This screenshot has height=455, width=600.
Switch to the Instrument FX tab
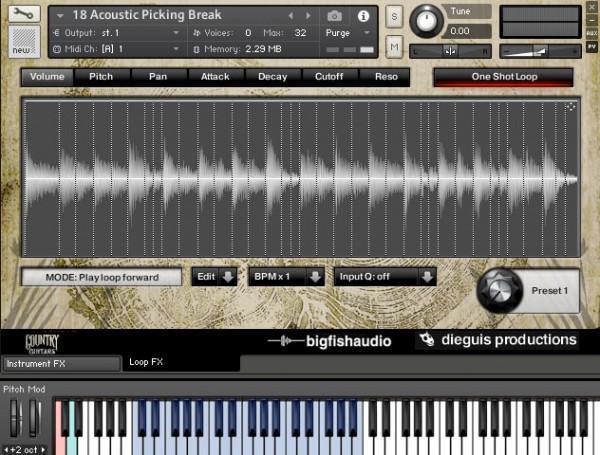click(x=60, y=363)
